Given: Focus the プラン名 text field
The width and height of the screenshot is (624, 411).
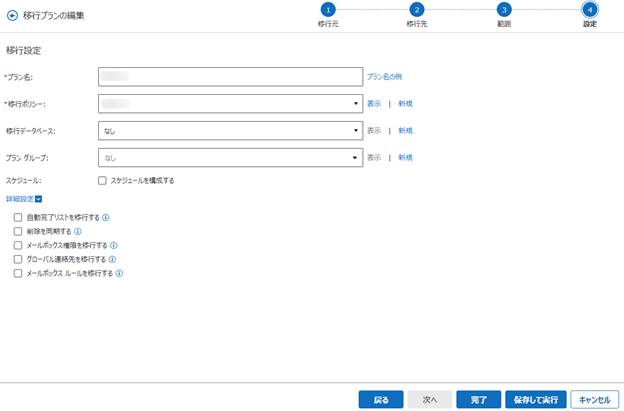Looking at the screenshot, I should click(230, 76).
